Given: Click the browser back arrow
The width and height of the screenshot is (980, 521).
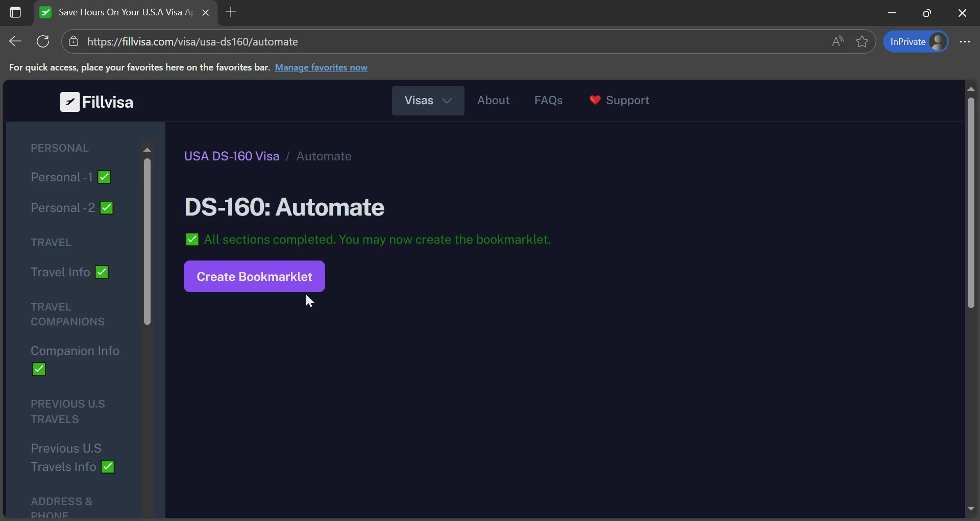Looking at the screenshot, I should pyautogui.click(x=15, y=41).
